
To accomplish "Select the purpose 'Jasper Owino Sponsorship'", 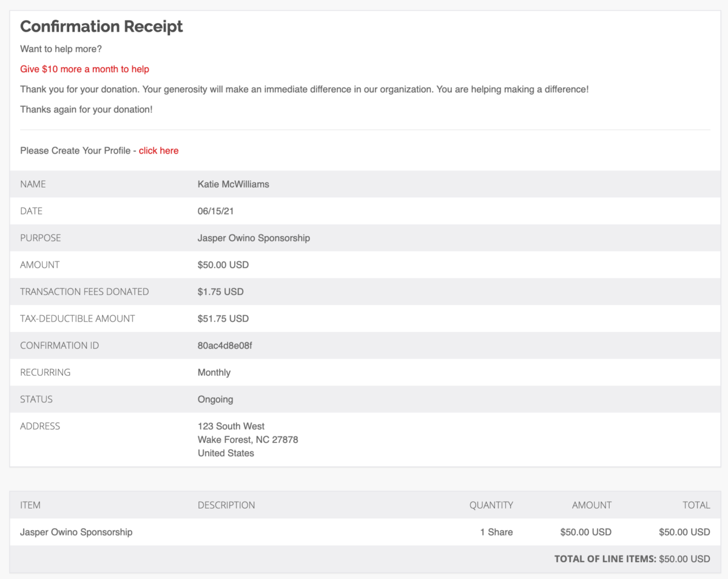I will pos(253,238).
